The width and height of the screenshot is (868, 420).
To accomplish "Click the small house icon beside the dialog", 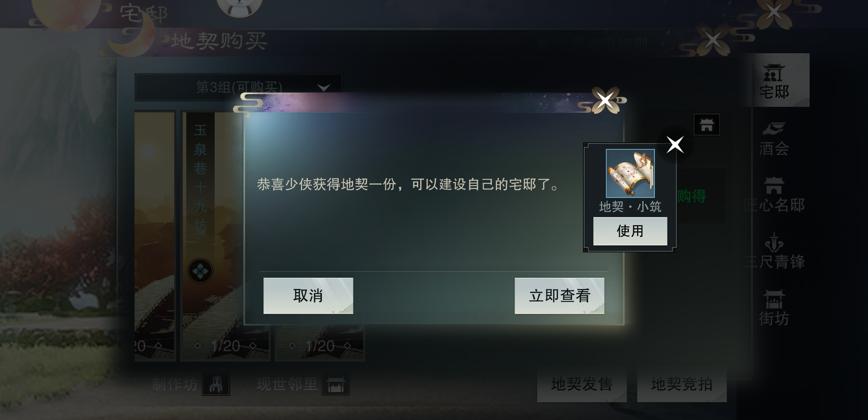I will 707,125.
